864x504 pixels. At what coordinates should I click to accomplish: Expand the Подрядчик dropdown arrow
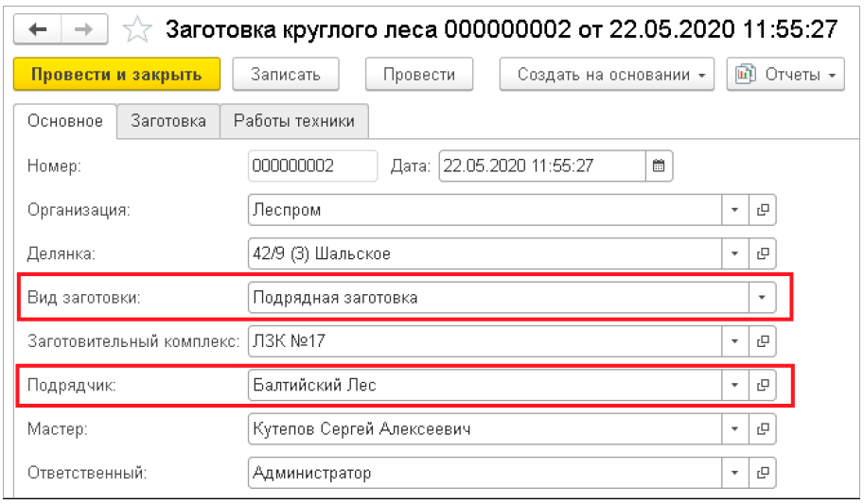tap(734, 385)
